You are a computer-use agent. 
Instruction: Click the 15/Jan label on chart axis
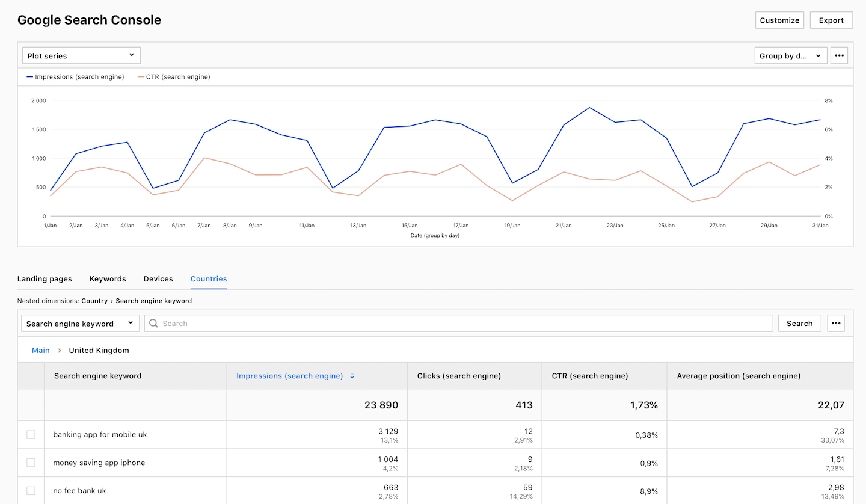pos(410,226)
